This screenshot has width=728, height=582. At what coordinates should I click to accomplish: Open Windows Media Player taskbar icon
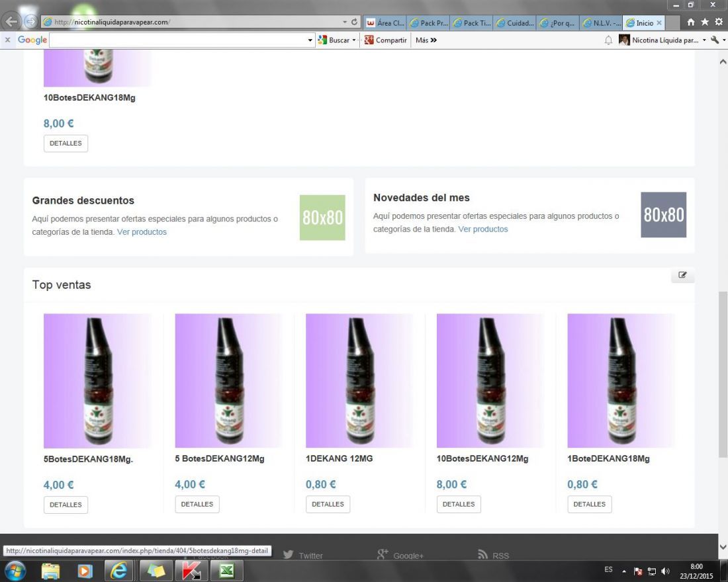(85, 571)
